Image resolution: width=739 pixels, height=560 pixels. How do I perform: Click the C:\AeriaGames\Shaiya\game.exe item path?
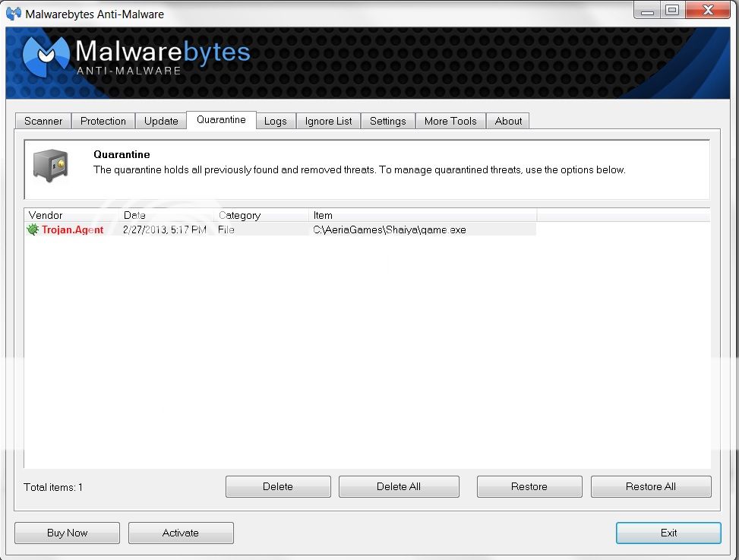pos(390,229)
